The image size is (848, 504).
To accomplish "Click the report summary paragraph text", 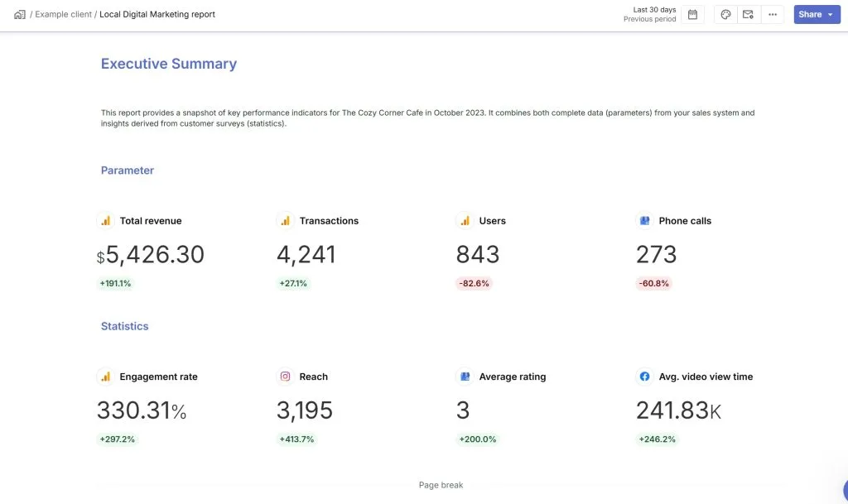I will point(427,118).
